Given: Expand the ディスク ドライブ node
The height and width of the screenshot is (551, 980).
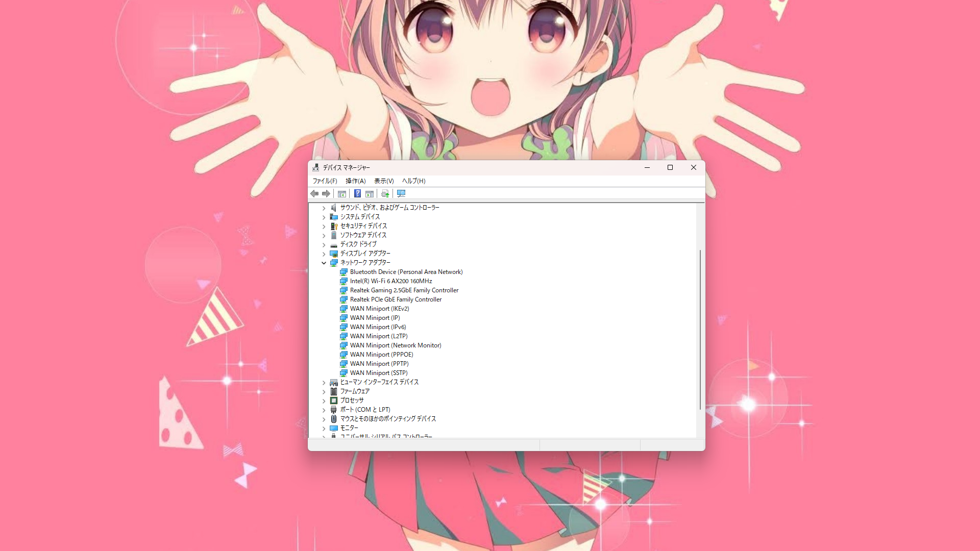Looking at the screenshot, I should (x=324, y=245).
